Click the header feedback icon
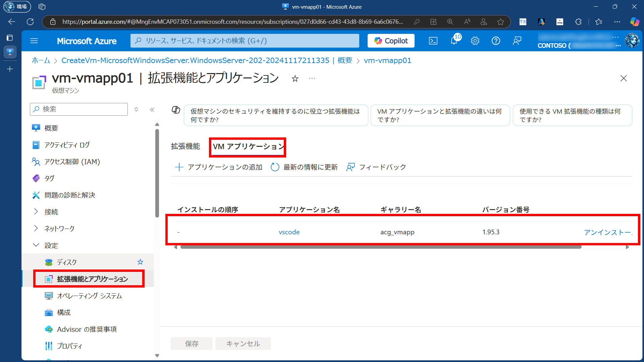The width and height of the screenshot is (644, 362). coord(517,41)
